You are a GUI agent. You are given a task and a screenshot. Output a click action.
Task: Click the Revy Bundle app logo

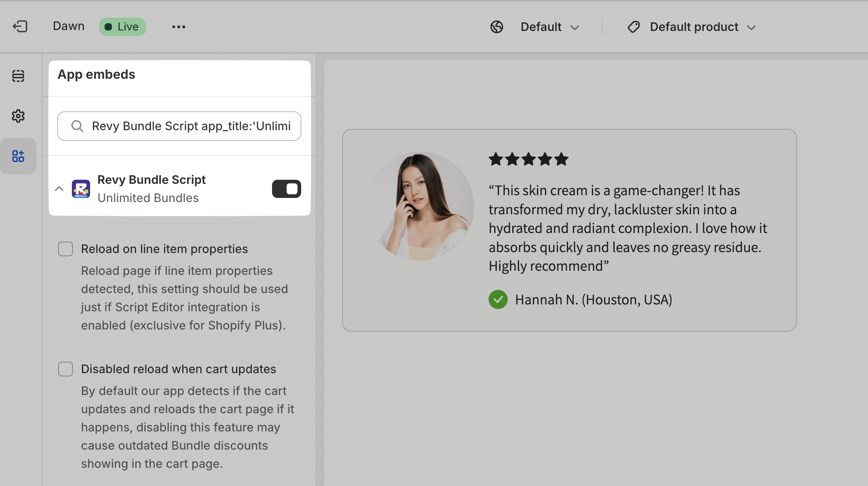tap(81, 189)
